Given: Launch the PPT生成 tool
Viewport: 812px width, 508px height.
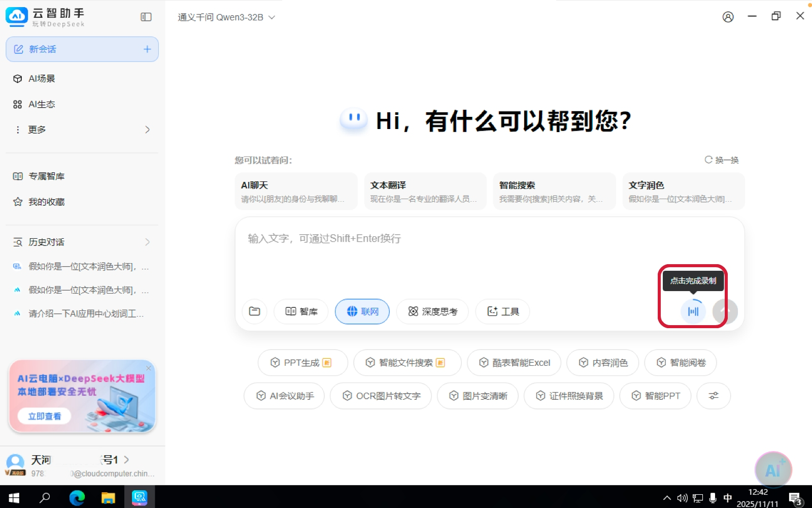Looking at the screenshot, I should (x=302, y=363).
